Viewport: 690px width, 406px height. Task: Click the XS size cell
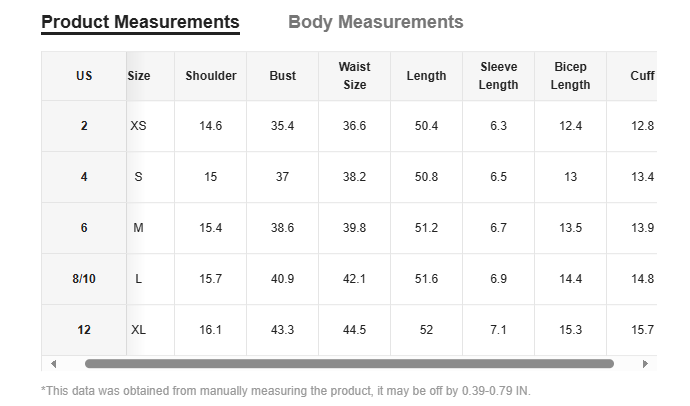tap(139, 126)
